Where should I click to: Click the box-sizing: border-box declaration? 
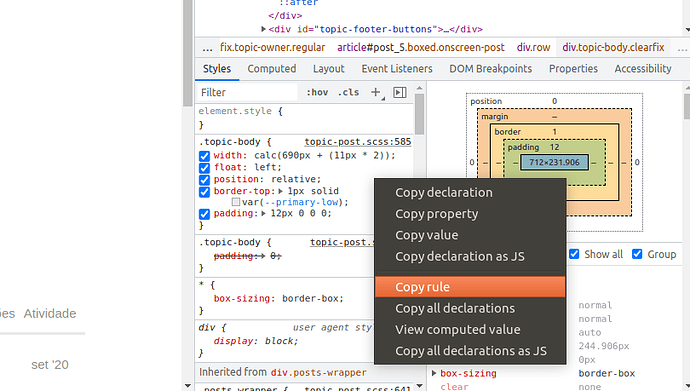279,299
